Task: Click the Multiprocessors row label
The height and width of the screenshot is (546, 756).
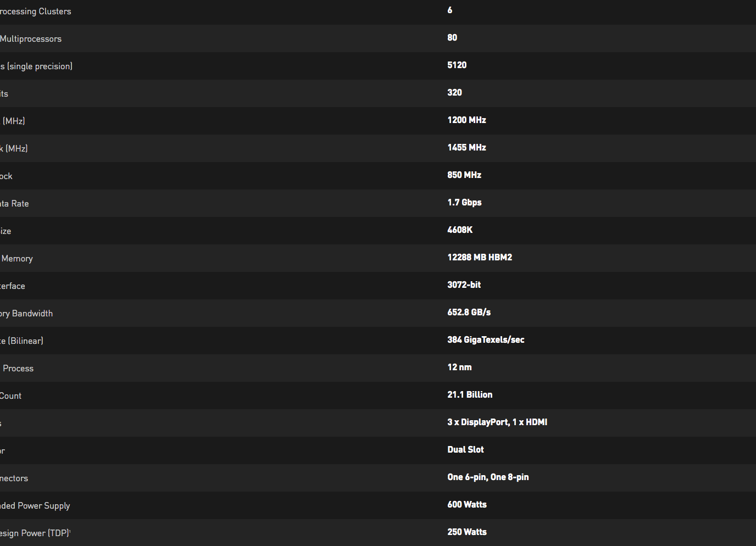Action: 31,39
